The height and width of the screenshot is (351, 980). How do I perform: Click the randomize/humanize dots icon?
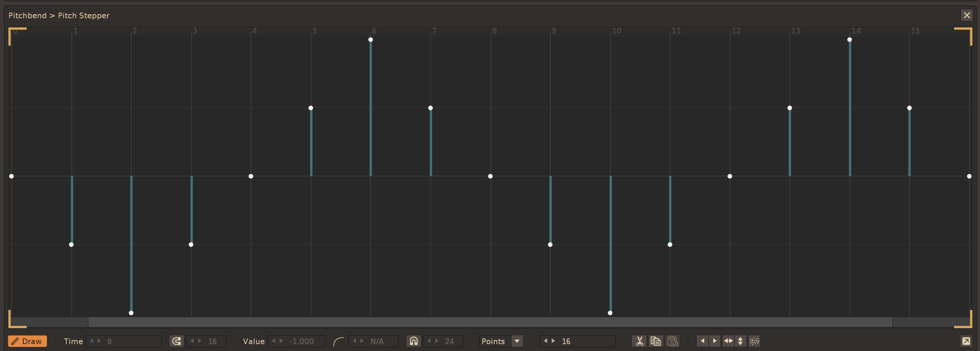pos(754,341)
